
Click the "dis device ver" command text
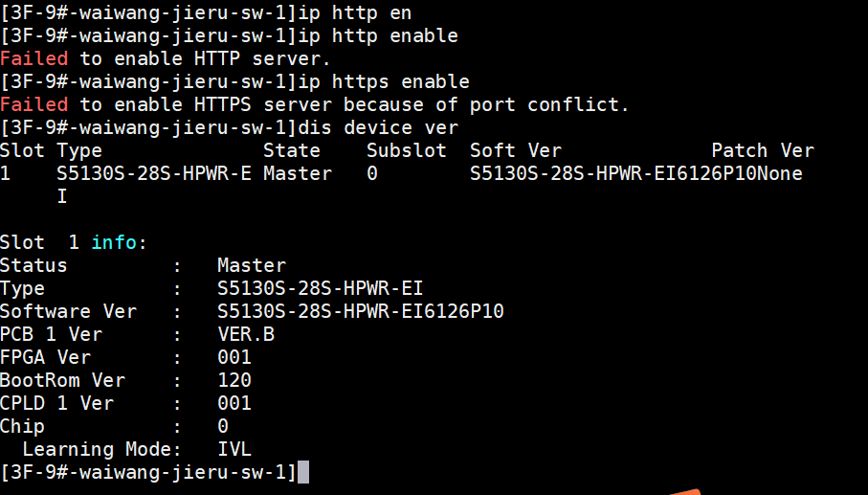coord(378,127)
